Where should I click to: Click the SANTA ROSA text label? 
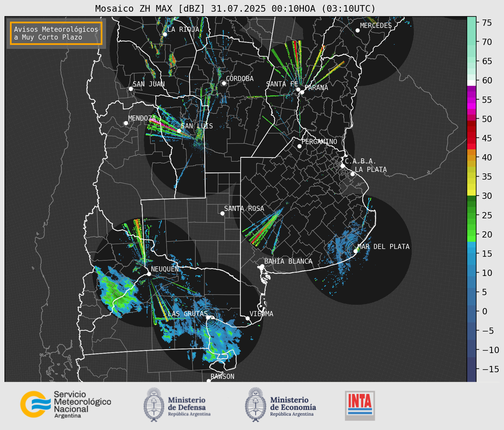[x=244, y=209]
